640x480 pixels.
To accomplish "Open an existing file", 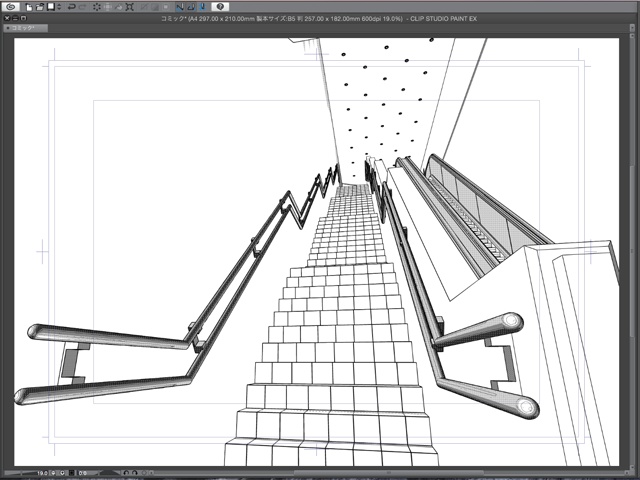I will [x=40, y=7].
